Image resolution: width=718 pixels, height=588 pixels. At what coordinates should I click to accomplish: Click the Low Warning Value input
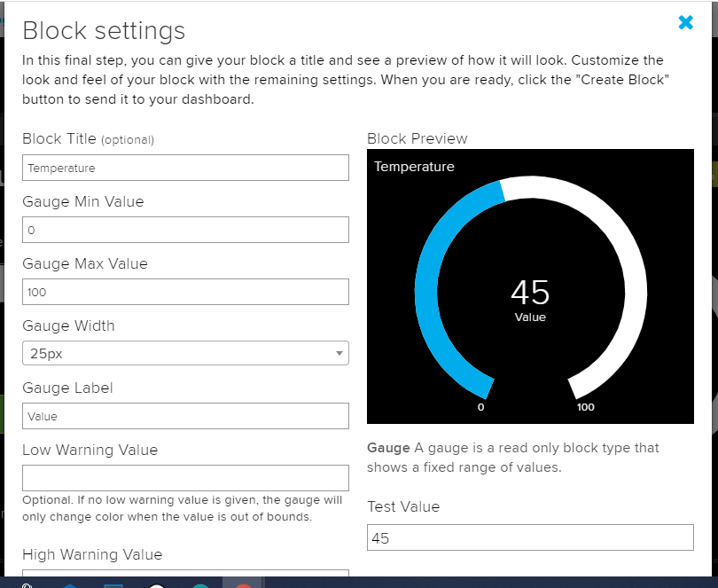185,478
